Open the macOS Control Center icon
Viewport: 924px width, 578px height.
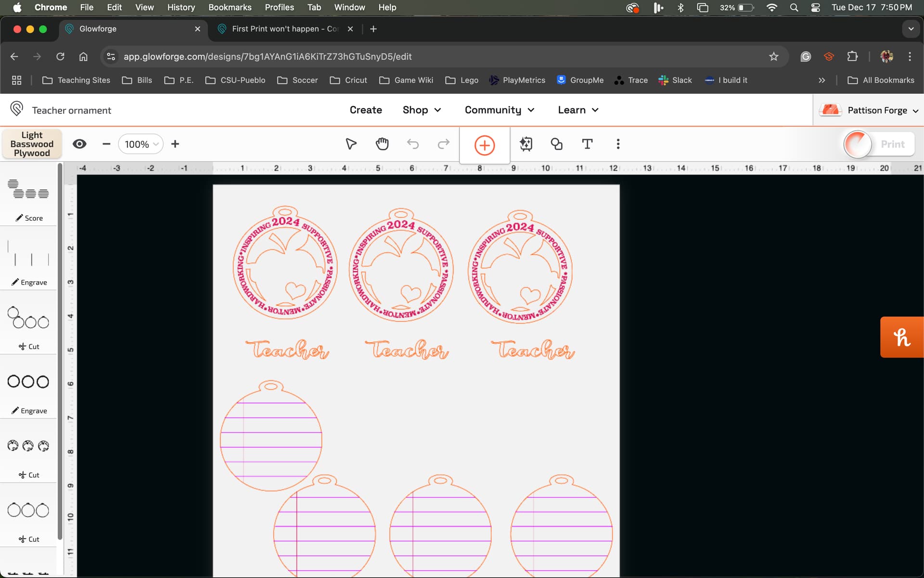click(815, 7)
